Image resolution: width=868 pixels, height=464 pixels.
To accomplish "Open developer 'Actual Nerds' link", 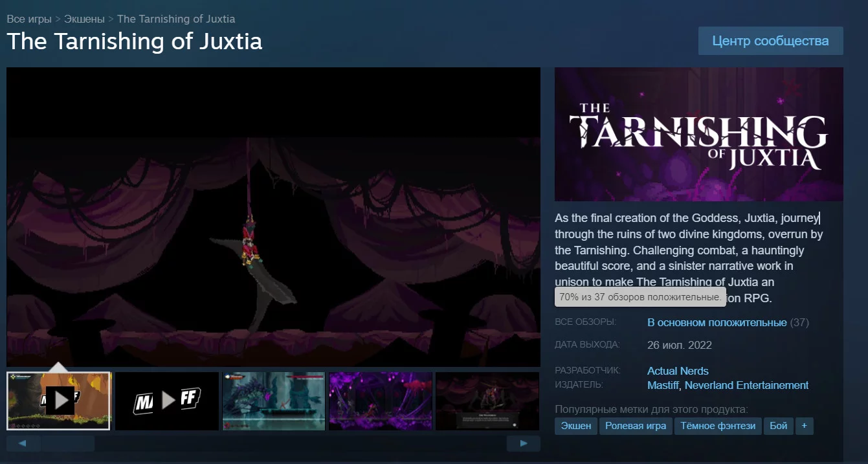I will tap(678, 371).
